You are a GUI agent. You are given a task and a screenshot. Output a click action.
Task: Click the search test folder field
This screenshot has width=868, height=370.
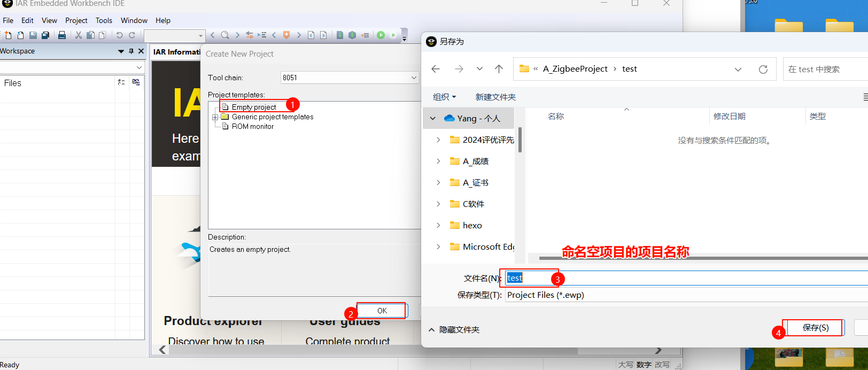[826, 70]
